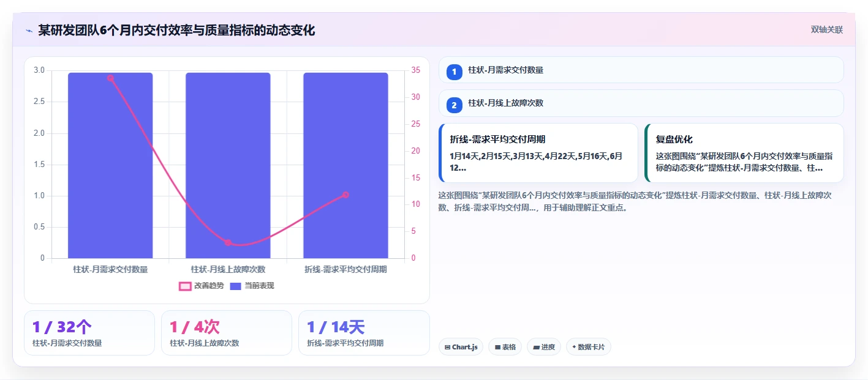Click the right axis value 35
The width and height of the screenshot is (868, 380).
[416, 70]
